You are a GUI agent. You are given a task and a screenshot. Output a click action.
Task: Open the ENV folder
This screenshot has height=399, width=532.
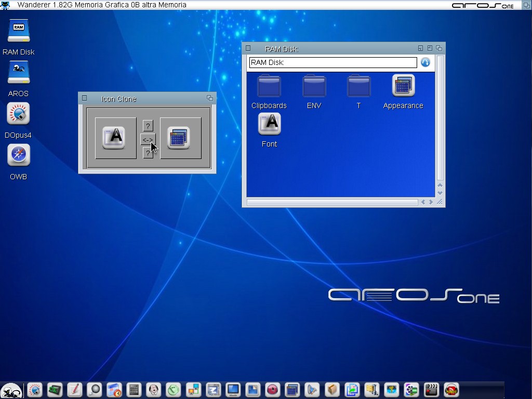[x=314, y=86]
